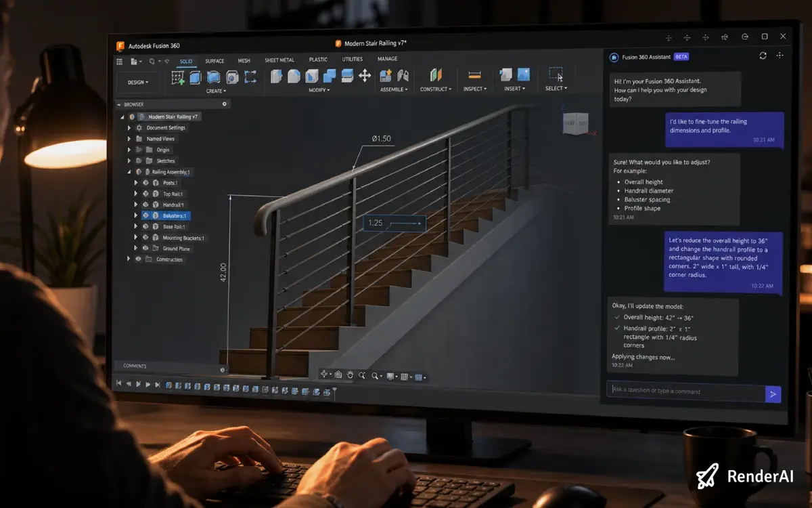Open the INSPECT dropdown menu
This screenshot has width=812, height=508.
tap(475, 89)
